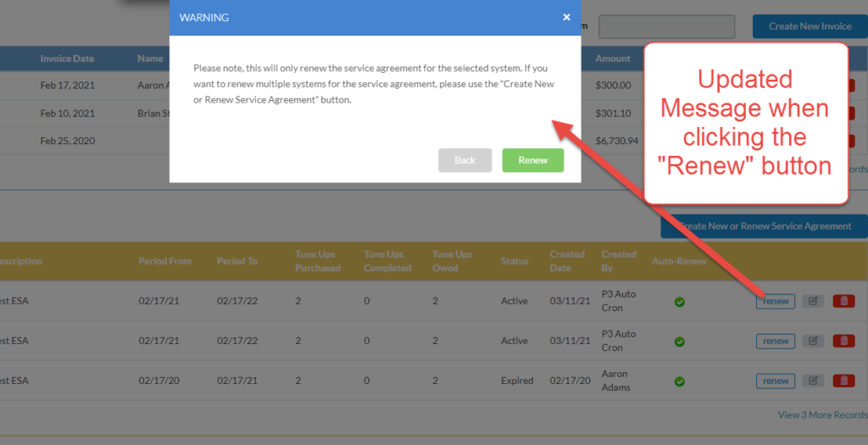This screenshot has width=868, height=445.
Task: Click the Tune Ups Owed header
Action: click(x=452, y=261)
